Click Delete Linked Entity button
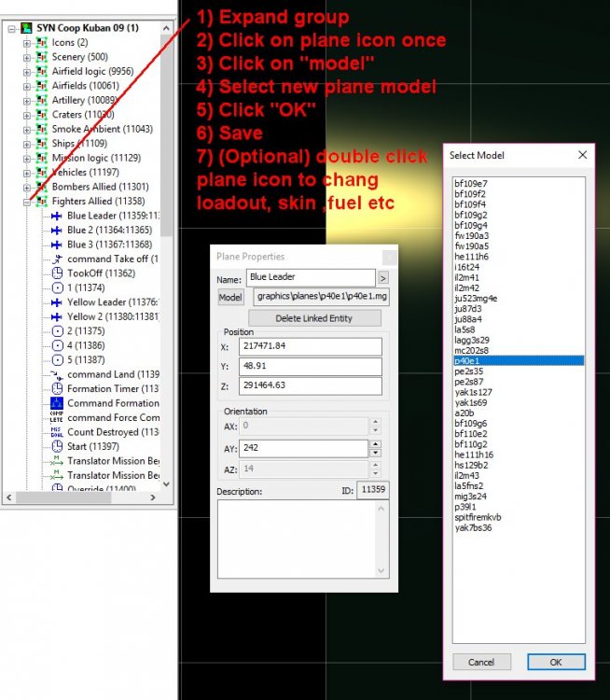Image resolution: width=610 pixels, height=700 pixels. click(314, 318)
